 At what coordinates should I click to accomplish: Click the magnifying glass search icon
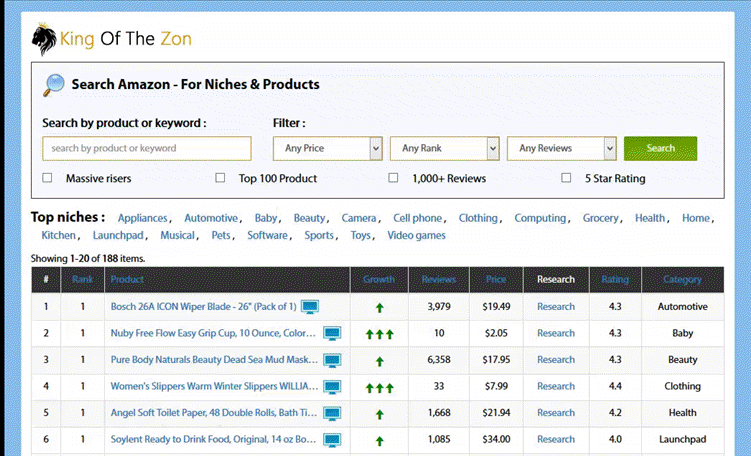pyautogui.click(x=54, y=84)
